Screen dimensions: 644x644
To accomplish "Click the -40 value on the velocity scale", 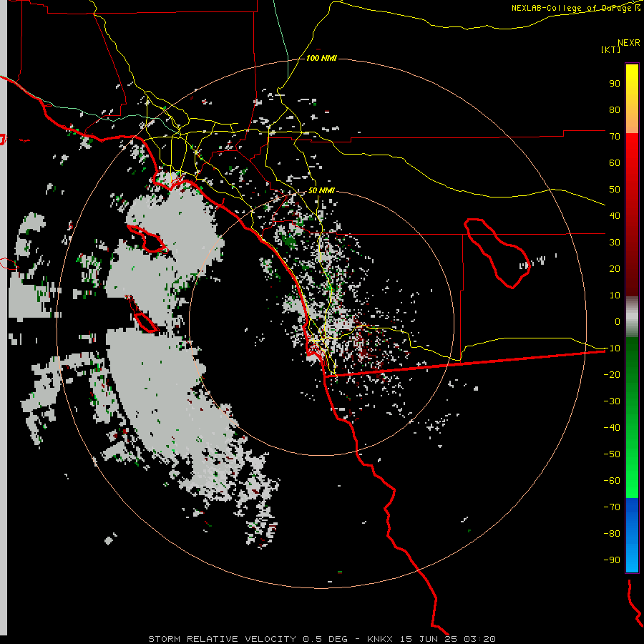I will [x=612, y=428].
